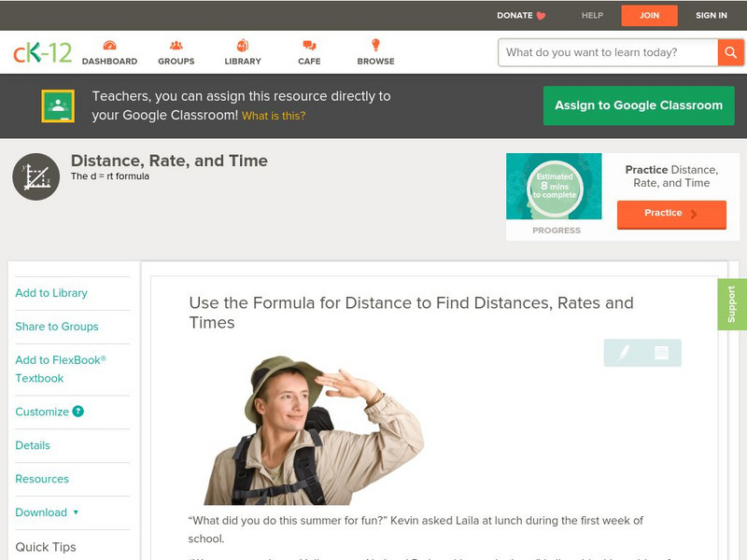Click the Customize help question mark icon

click(78, 412)
